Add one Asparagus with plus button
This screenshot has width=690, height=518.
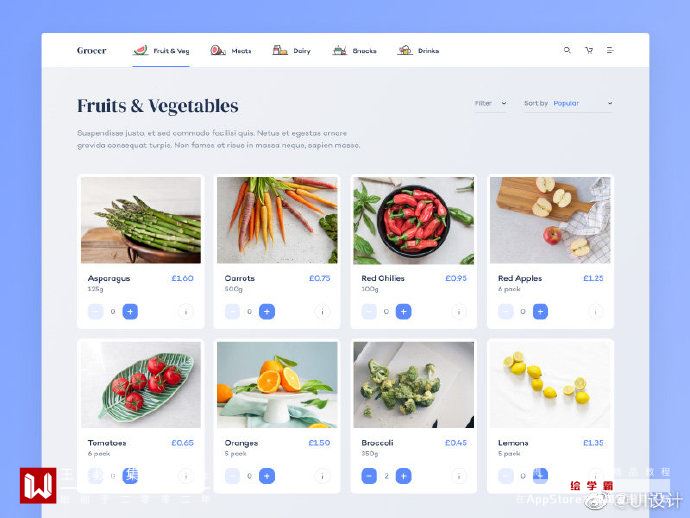click(130, 312)
